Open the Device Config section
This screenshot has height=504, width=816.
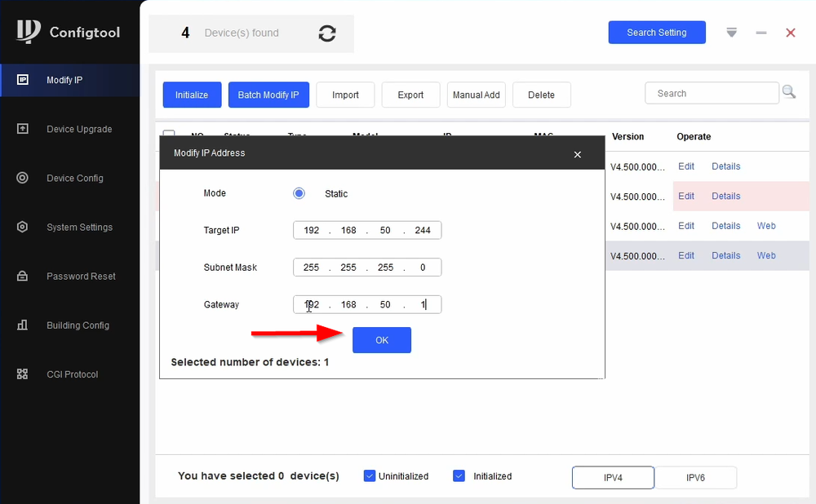(24, 178)
